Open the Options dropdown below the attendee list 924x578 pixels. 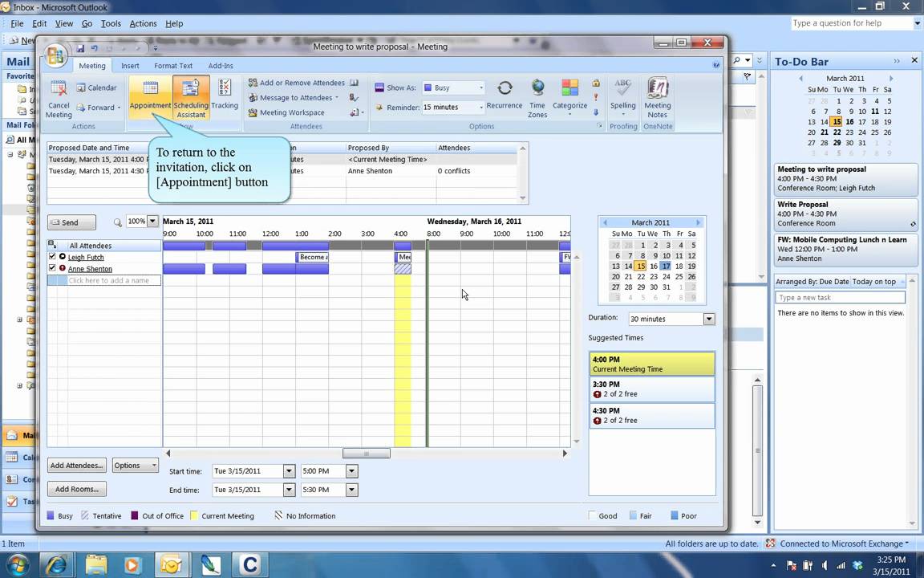tap(136, 466)
